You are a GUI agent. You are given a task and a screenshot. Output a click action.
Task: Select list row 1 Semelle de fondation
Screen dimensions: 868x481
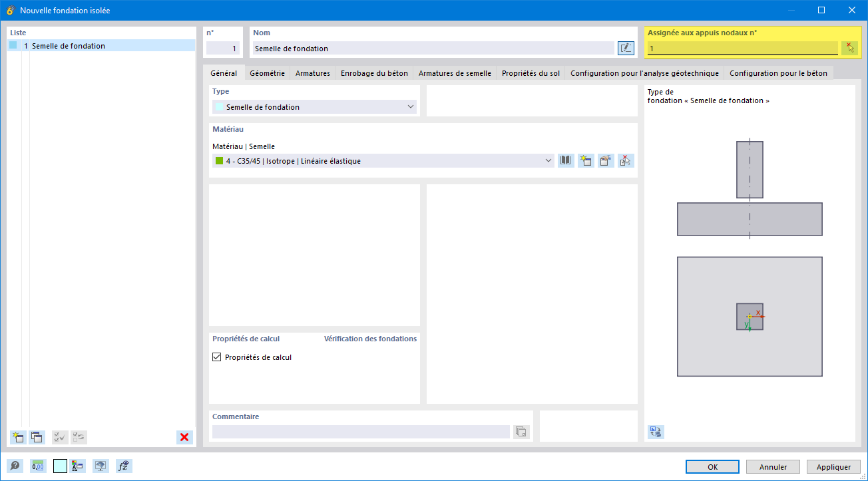[101, 46]
